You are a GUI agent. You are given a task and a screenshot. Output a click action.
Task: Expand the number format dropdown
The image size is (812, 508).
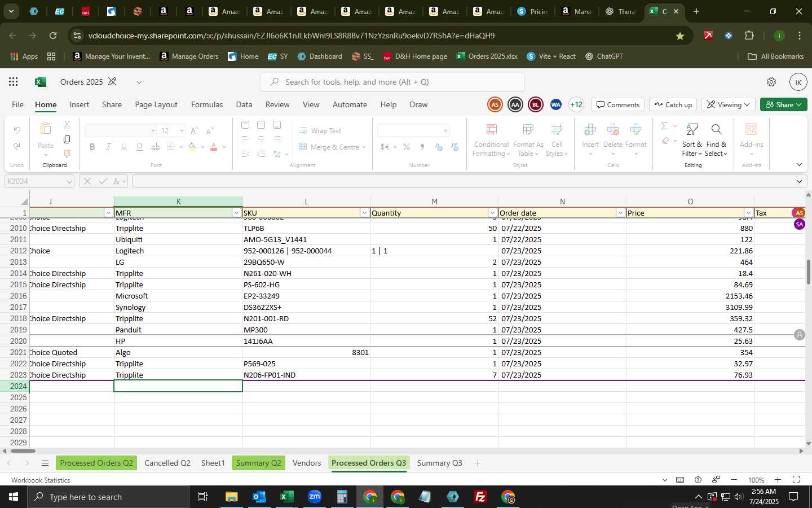pyautogui.click(x=445, y=131)
